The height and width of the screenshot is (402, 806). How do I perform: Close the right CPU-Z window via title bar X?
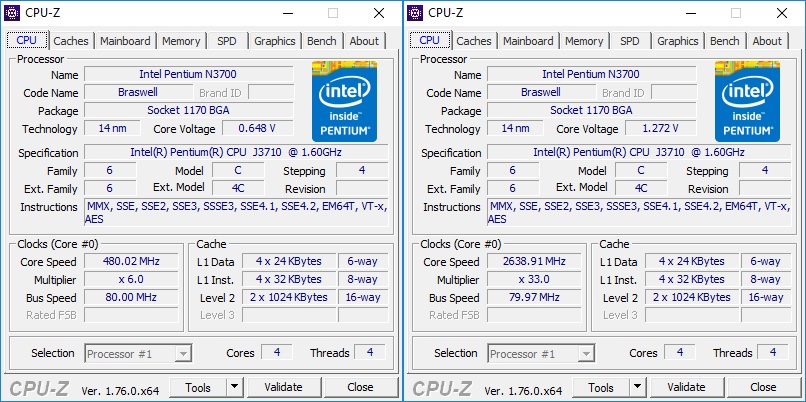(x=782, y=13)
